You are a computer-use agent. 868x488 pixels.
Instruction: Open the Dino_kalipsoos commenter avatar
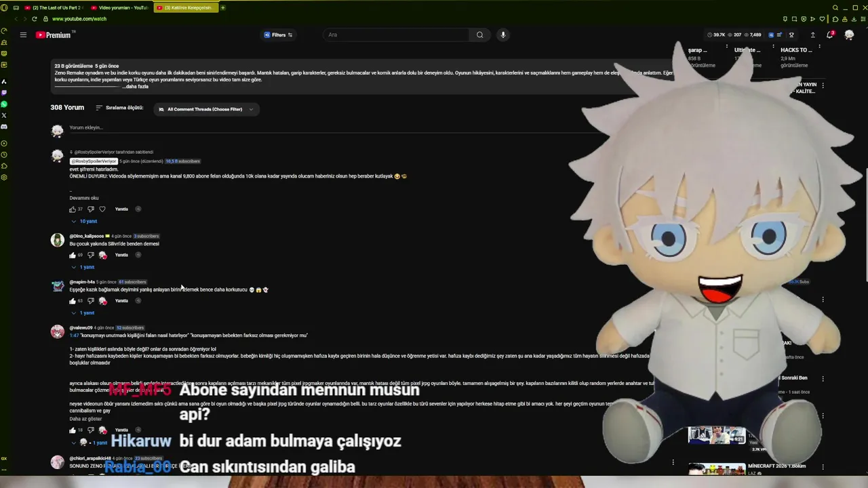[58, 240]
